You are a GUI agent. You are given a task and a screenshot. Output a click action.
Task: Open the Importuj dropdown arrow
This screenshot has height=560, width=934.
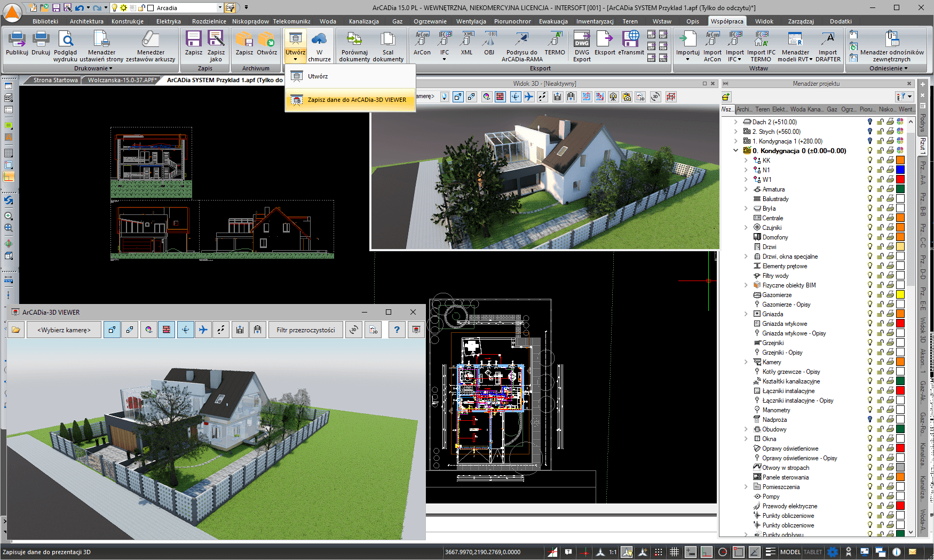click(x=687, y=59)
